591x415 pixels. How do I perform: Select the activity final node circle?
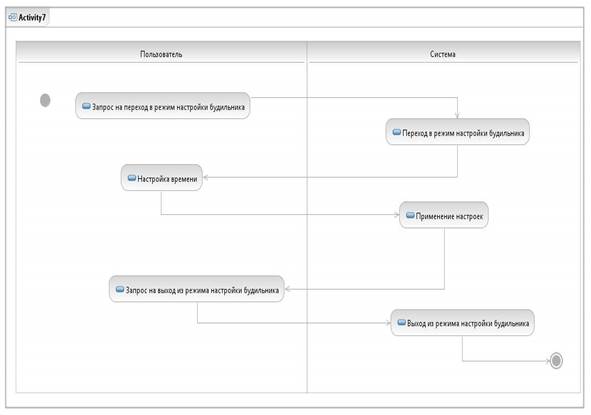pos(556,361)
